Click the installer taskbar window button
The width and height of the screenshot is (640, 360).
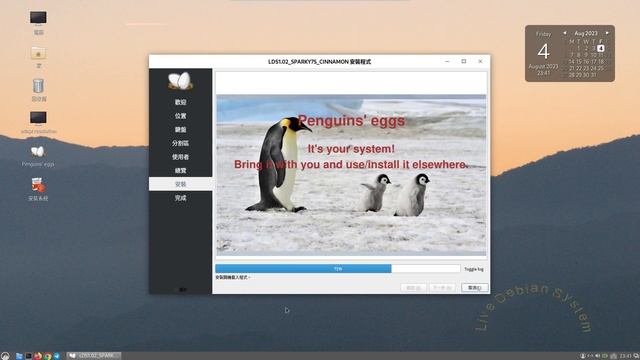94,356
